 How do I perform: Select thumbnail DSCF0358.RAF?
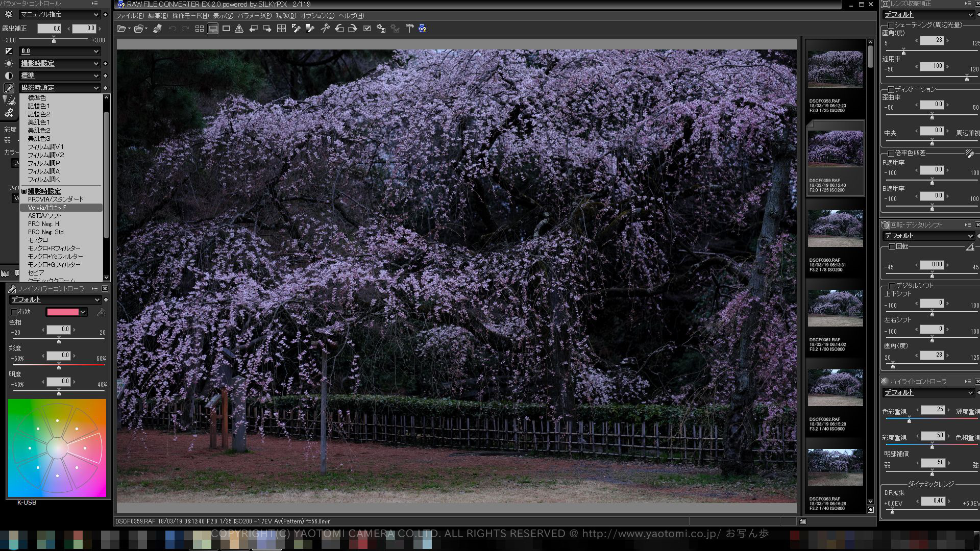pyautogui.click(x=835, y=79)
